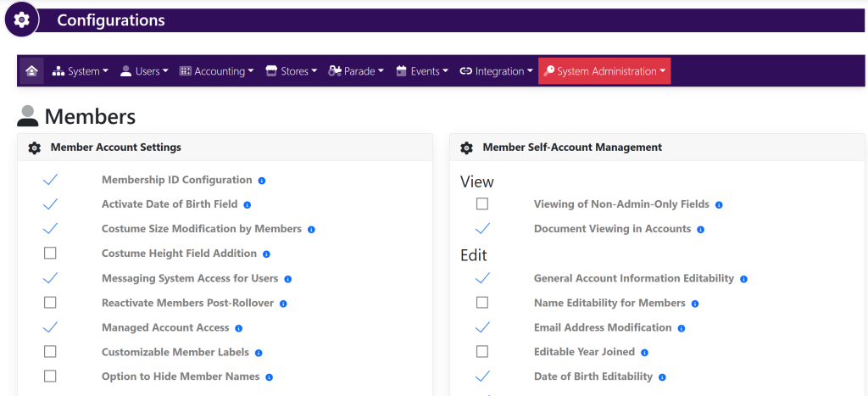
Task: Expand the System dropdown menu
Action: point(81,71)
